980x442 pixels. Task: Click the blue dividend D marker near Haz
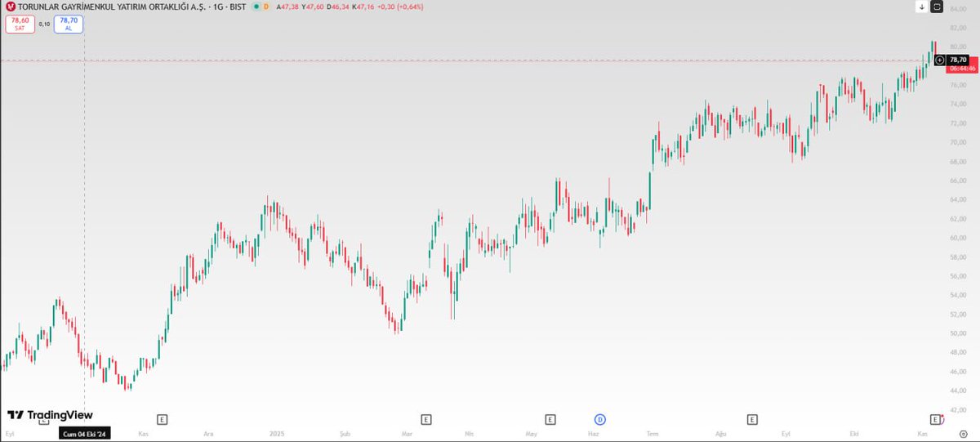(600, 419)
